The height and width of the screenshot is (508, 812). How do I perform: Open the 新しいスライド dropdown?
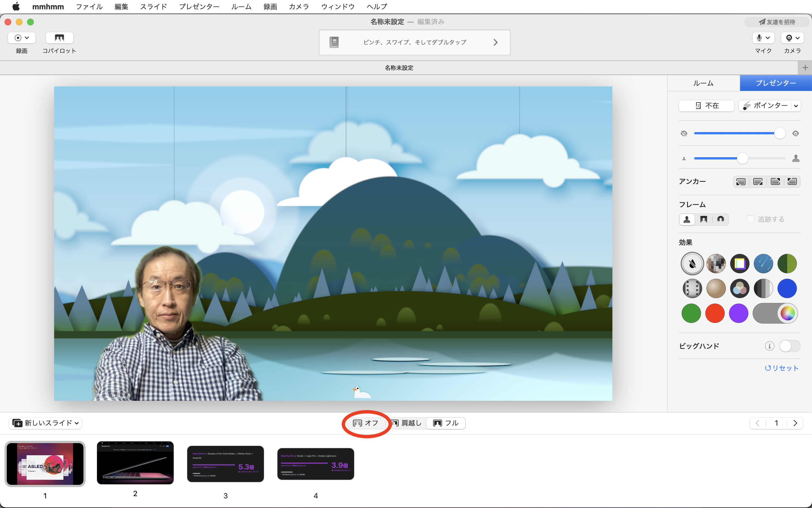click(46, 423)
